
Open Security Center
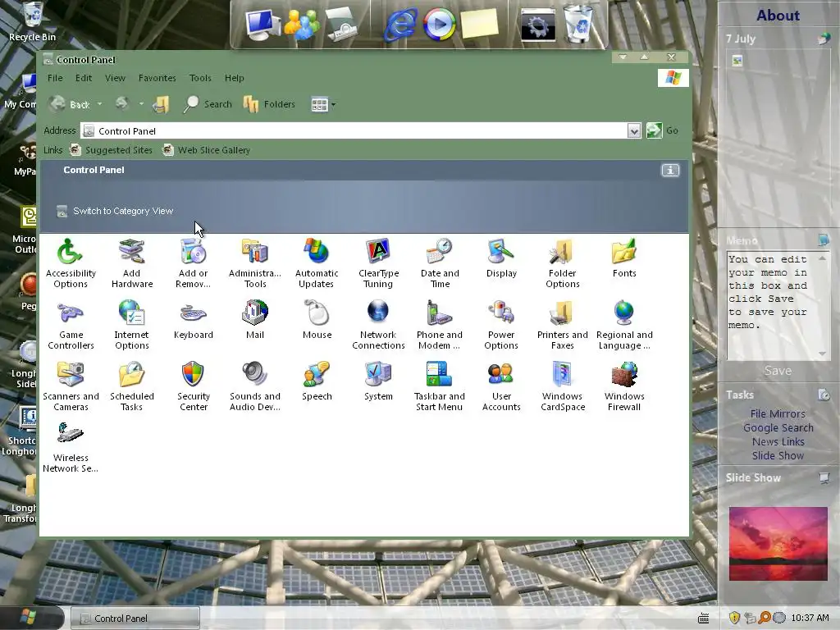(194, 387)
